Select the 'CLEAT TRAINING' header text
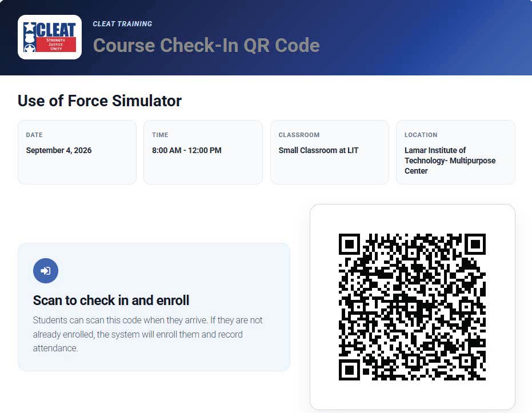532x413 pixels. click(x=122, y=24)
